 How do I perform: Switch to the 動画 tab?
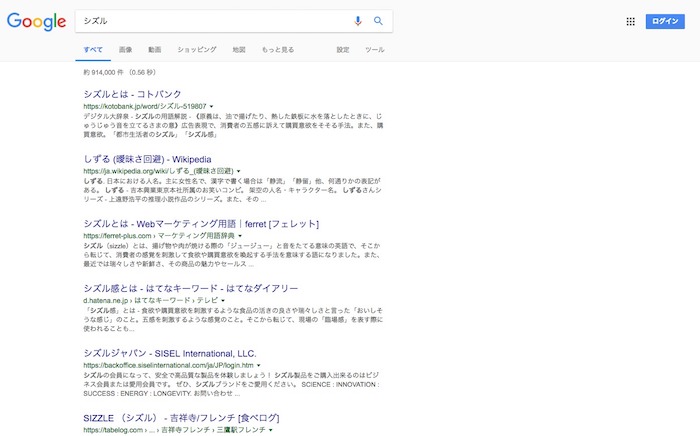(154, 49)
